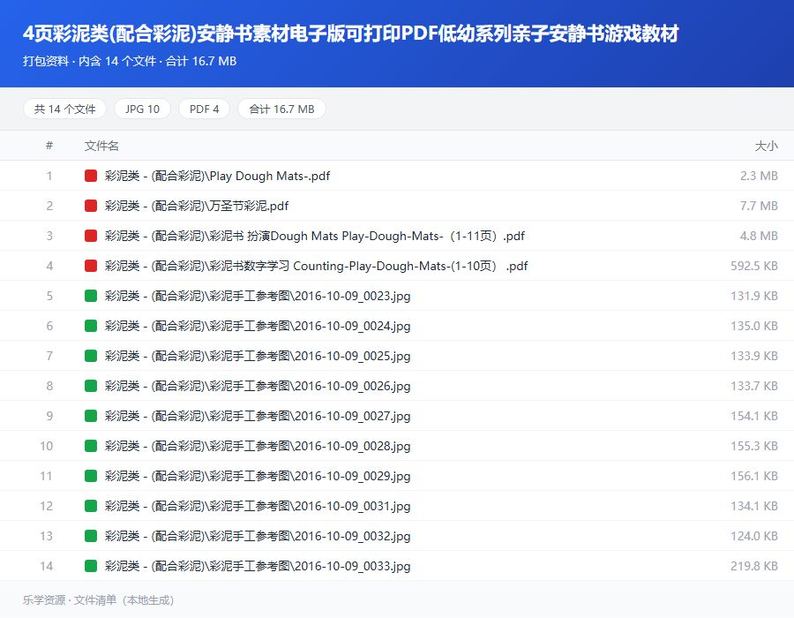794x618 pixels.
Task: Click the 219.8 KB size value
Action: [754, 566]
